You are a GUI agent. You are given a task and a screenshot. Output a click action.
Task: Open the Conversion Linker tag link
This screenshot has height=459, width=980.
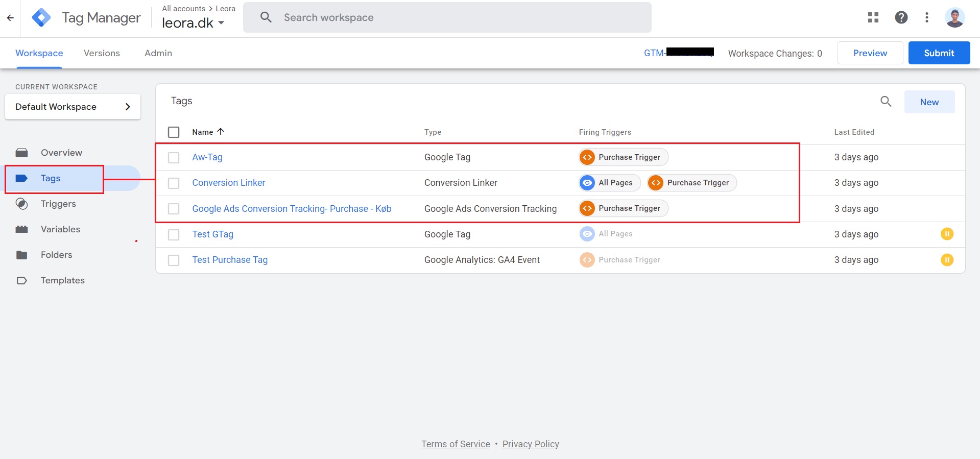pos(229,183)
